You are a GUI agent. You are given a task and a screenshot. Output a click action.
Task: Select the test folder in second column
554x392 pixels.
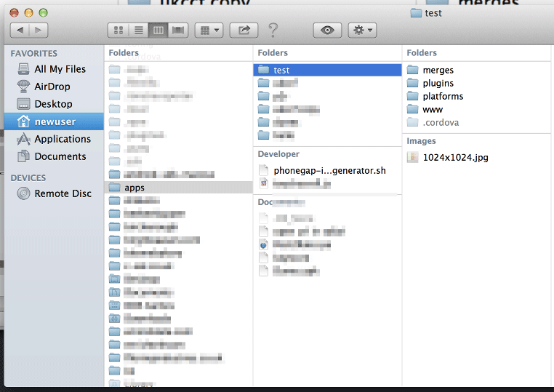pos(327,70)
